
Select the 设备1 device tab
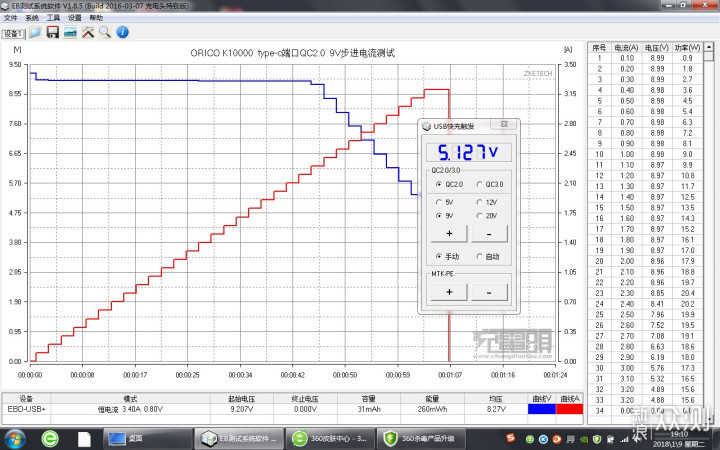(x=13, y=33)
